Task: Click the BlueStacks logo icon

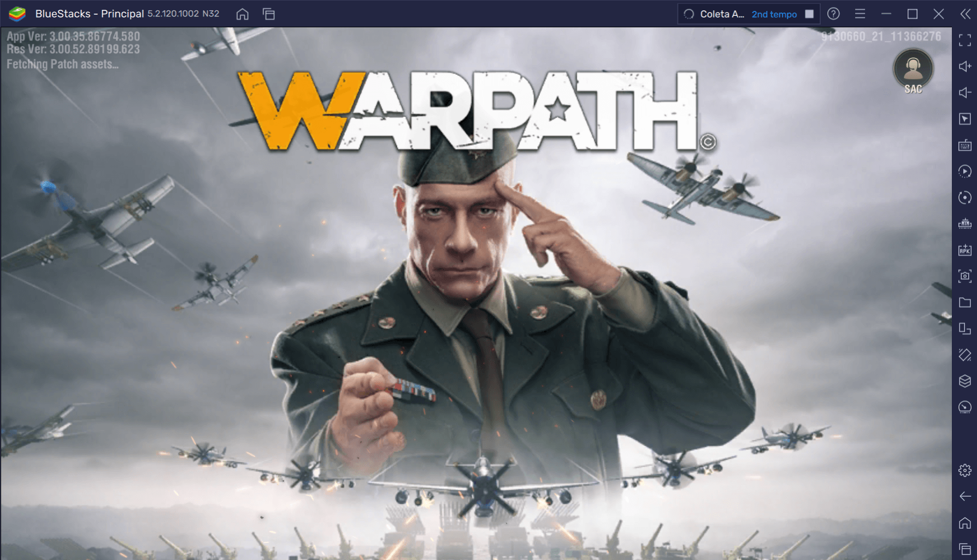Action: point(17,14)
